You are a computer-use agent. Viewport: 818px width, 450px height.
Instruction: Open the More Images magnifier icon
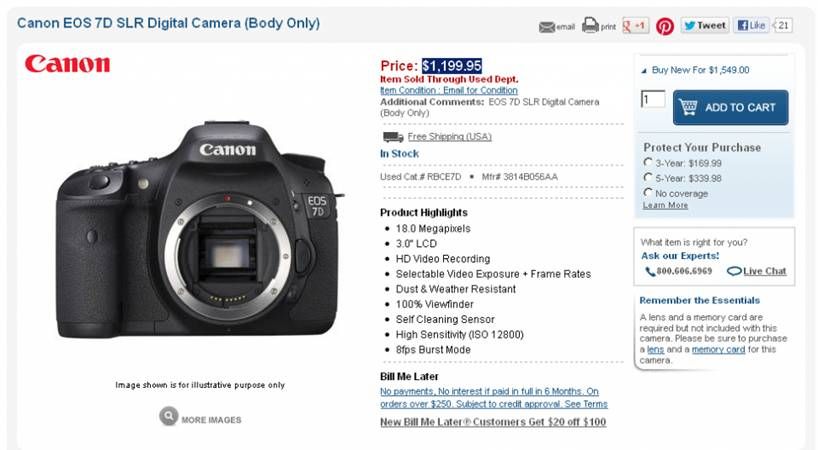tap(169, 416)
